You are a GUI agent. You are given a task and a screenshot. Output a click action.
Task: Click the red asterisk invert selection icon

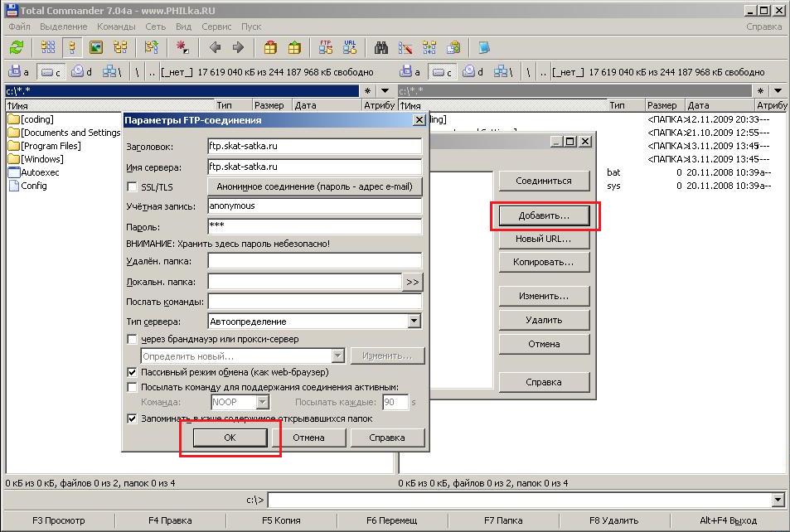(x=182, y=48)
